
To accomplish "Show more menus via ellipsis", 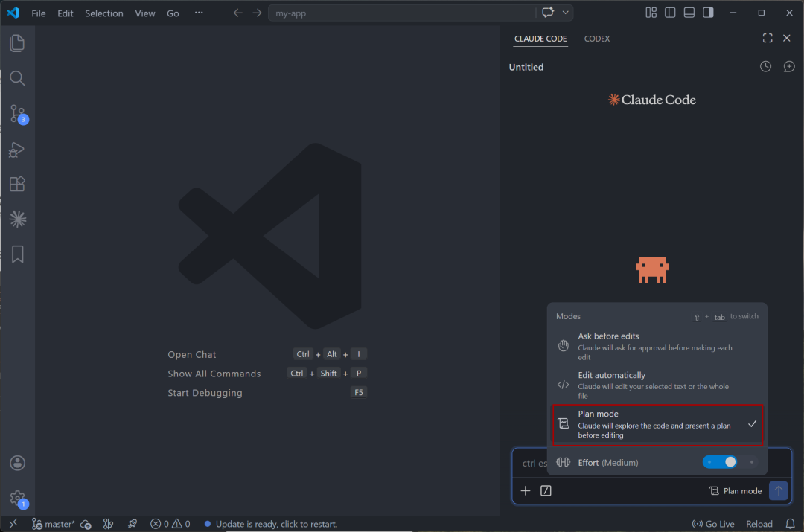I will 199,13.
